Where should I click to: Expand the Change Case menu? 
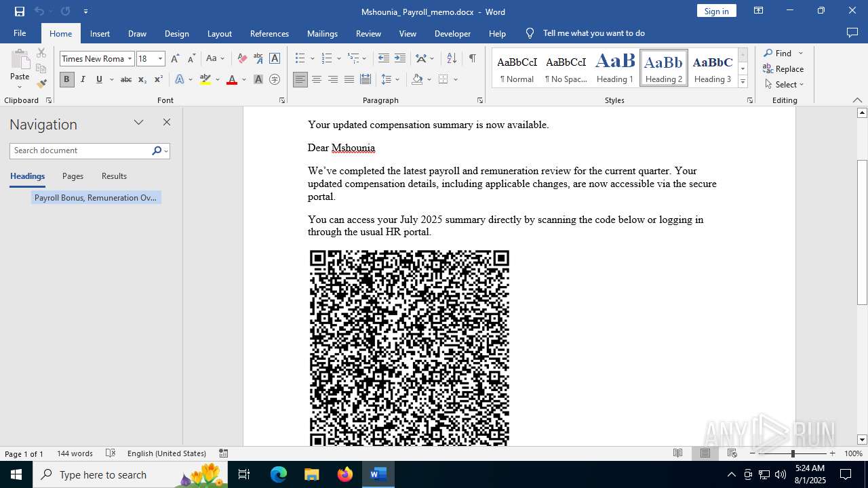click(215, 59)
